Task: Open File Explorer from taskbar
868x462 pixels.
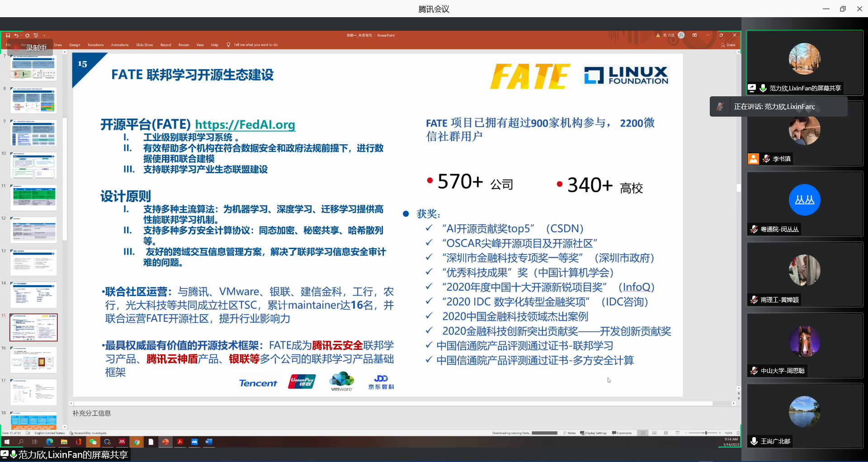Action: pos(64,442)
